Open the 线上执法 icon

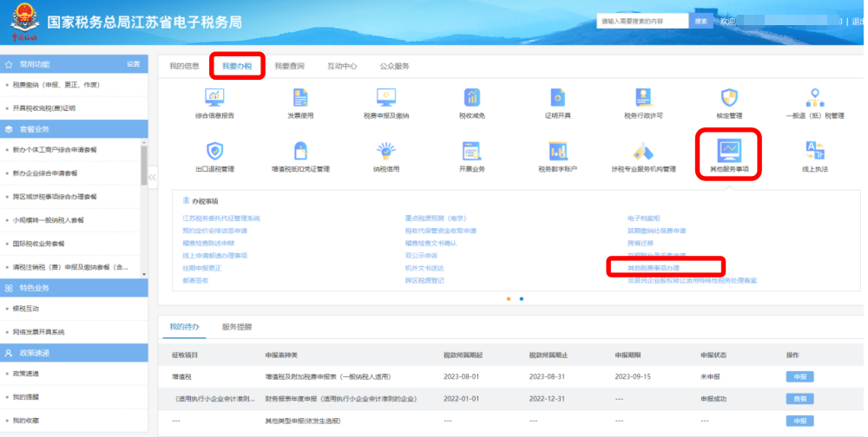tap(815, 151)
